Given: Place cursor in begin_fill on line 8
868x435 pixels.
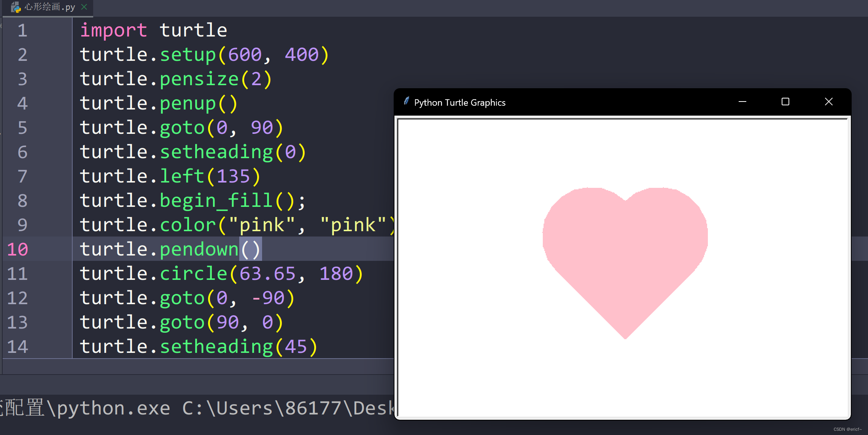Looking at the screenshot, I should point(216,201).
